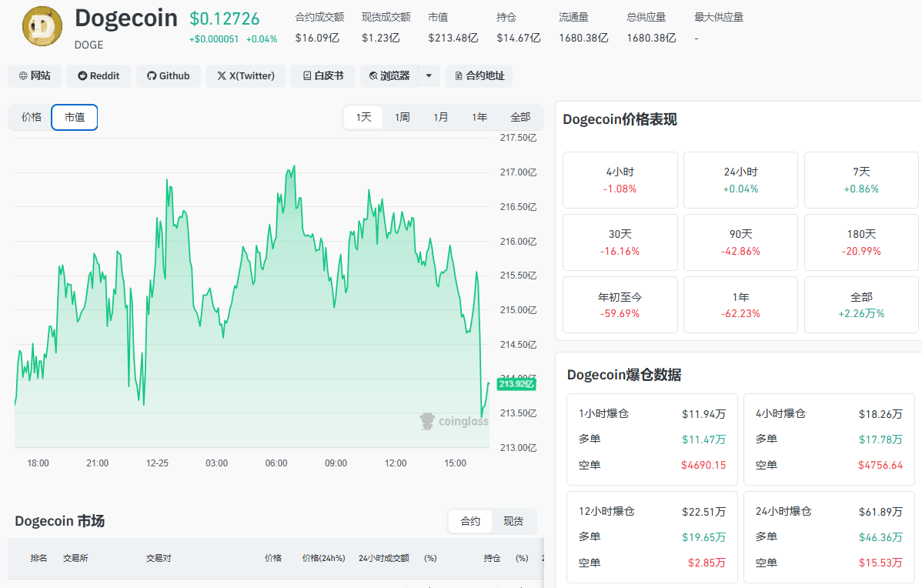Image resolution: width=922 pixels, height=588 pixels.
Task: Click the 持仓 $14.67亿 header stat
Action: click(518, 28)
